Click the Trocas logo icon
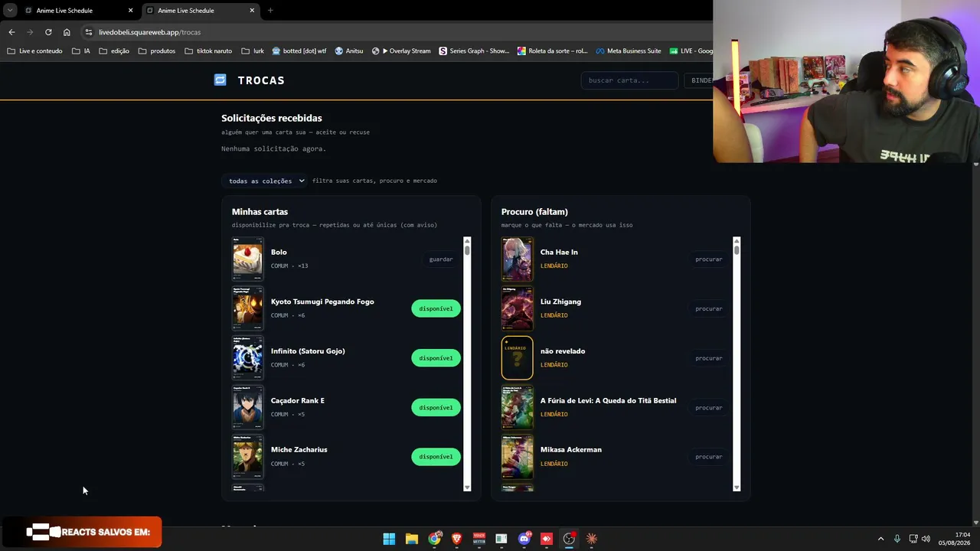The height and width of the screenshot is (551, 980). [x=220, y=80]
